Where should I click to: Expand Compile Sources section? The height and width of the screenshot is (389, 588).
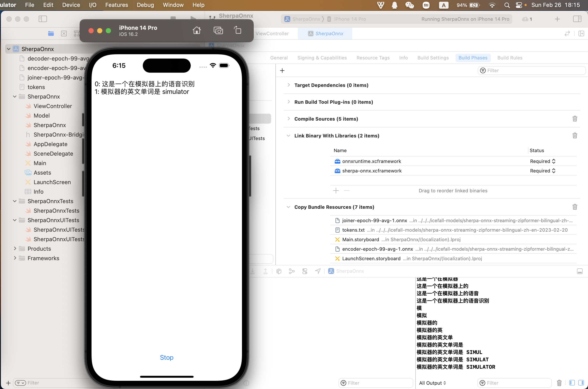[288, 119]
